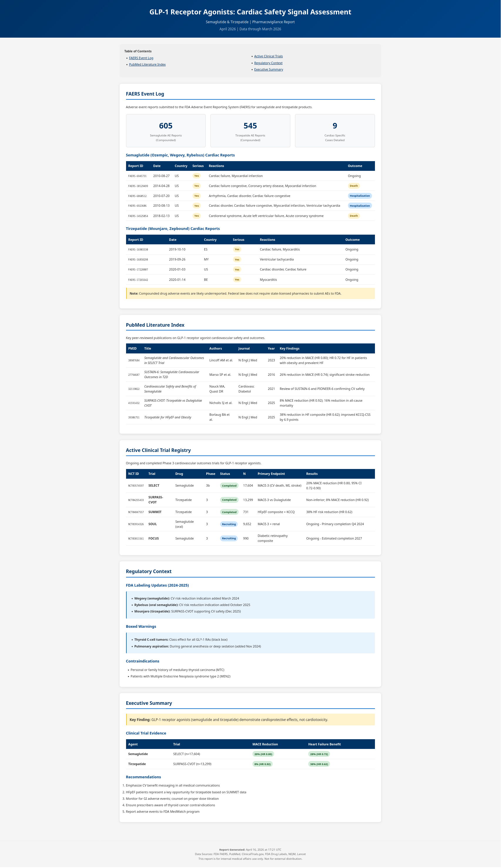This screenshot has width=501, height=868.
Task: Open the PubMed Literature Index link
Action: (147, 64)
